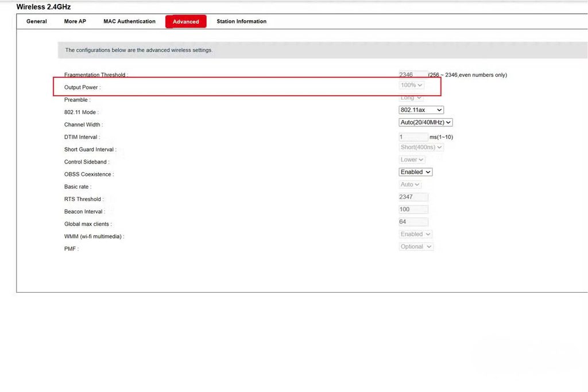Open the Control Sideband dropdown
This screenshot has height=392, width=588.
click(x=412, y=160)
